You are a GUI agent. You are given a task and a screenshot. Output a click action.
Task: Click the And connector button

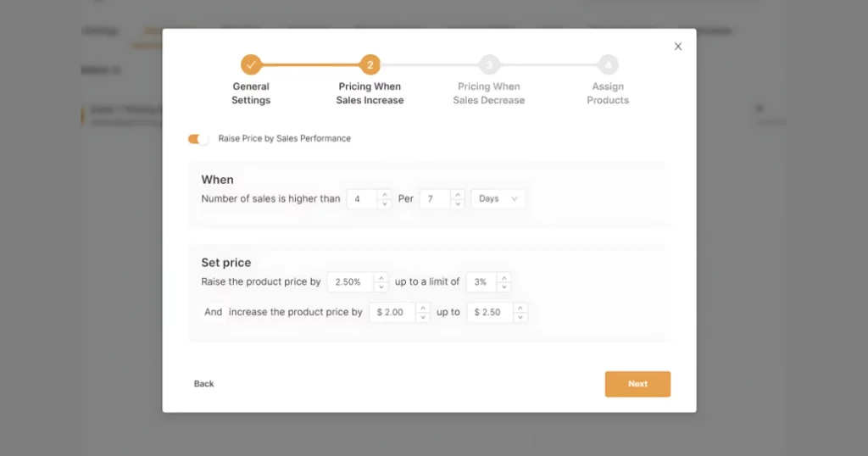coord(213,312)
